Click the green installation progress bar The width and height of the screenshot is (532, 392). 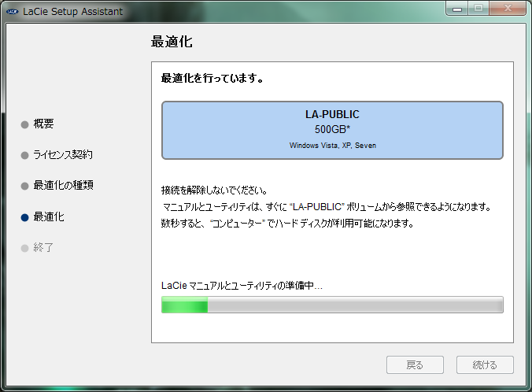(332, 305)
